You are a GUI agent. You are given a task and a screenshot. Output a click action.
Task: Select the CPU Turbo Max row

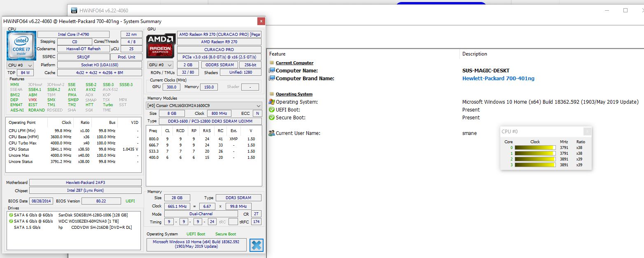coord(73,143)
